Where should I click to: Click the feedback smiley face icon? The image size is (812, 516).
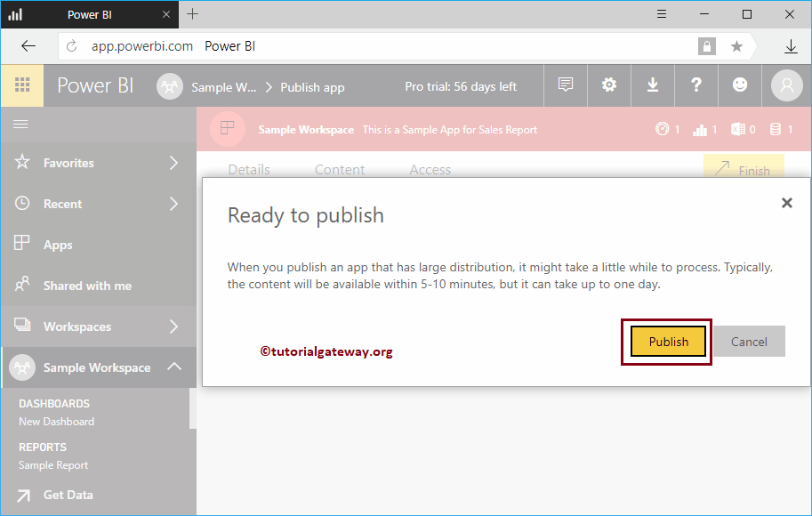[739, 85]
